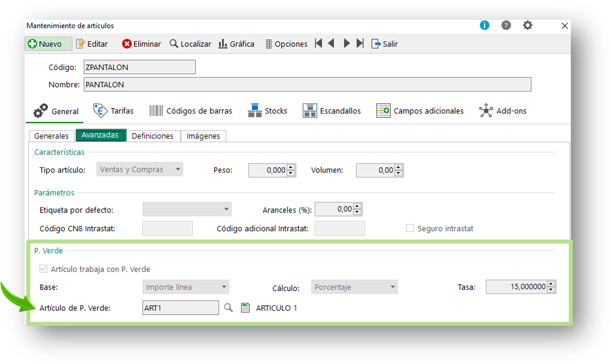Open the Etiqueta por defecto dropdown

pos(187,209)
